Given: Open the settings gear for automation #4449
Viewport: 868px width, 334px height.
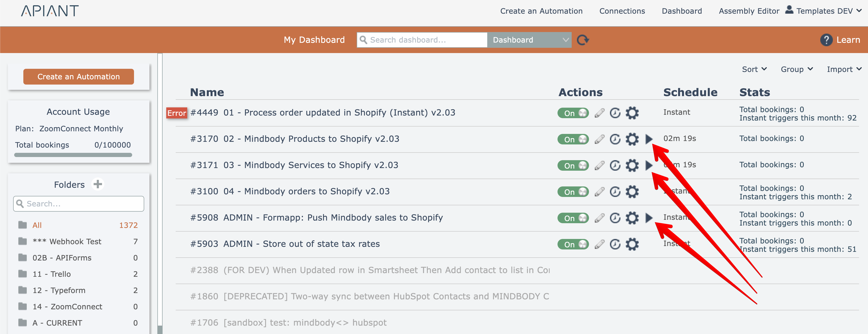Looking at the screenshot, I should pos(632,113).
